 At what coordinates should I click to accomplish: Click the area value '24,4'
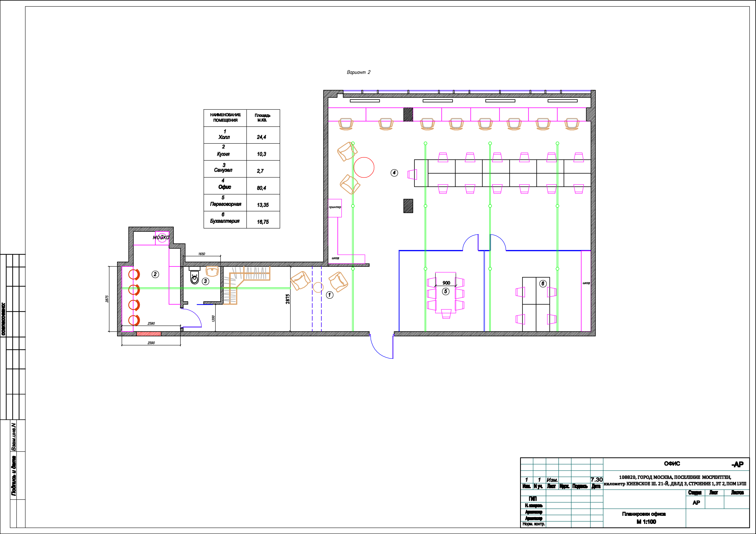[x=261, y=137]
